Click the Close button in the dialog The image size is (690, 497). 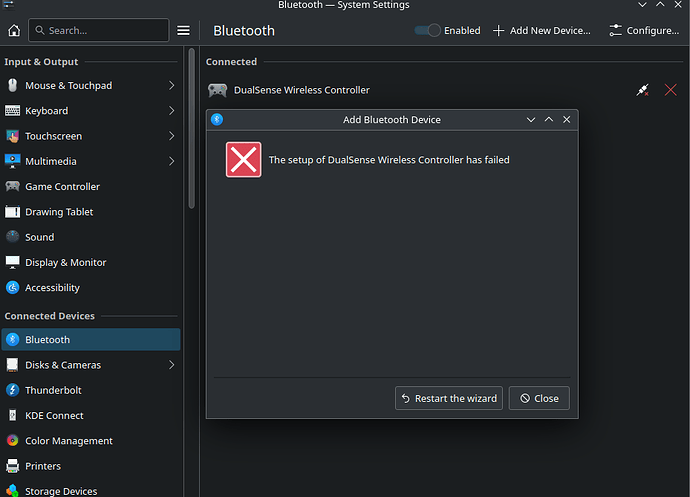tap(539, 398)
